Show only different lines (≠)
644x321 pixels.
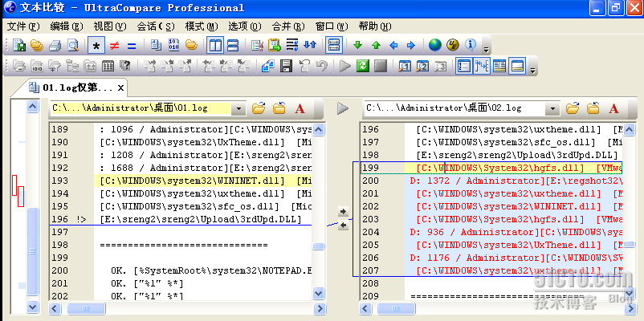coord(114,45)
